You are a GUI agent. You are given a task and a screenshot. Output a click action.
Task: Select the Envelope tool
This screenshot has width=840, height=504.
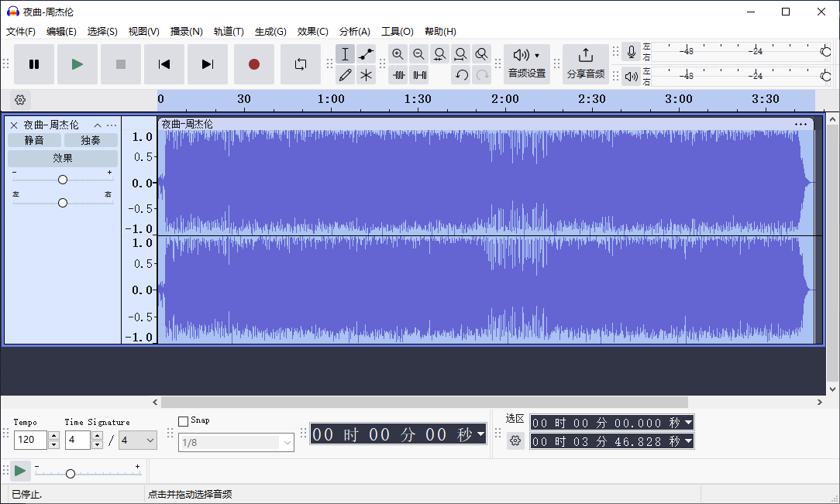367,54
